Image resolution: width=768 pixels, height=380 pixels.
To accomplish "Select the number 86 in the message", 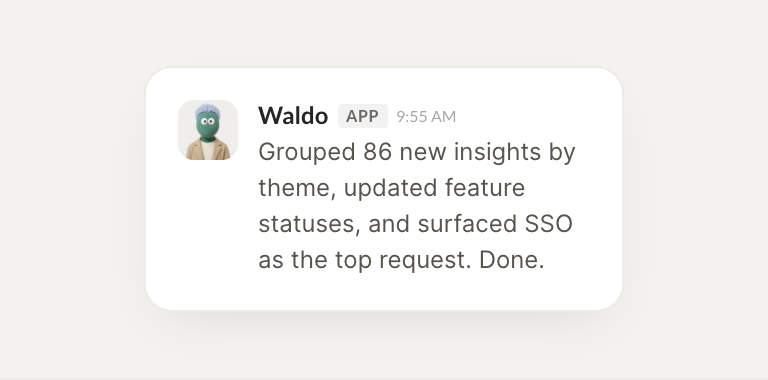I will 377,152.
